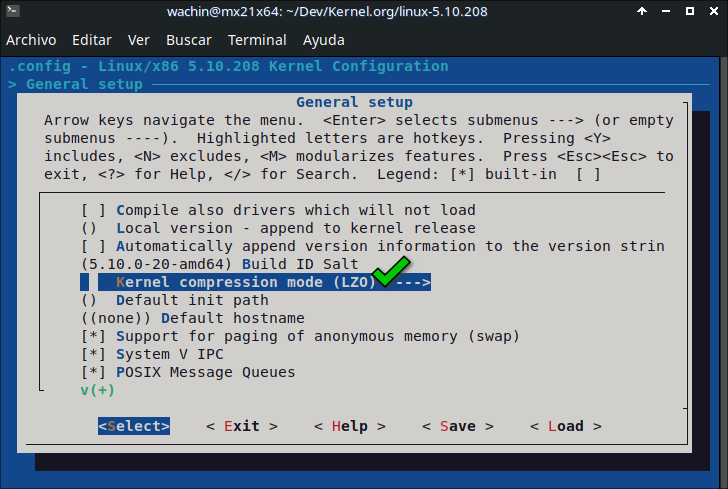Click the General setup breadcrumb text
Viewport: 728px width, 489px height.
point(84,85)
